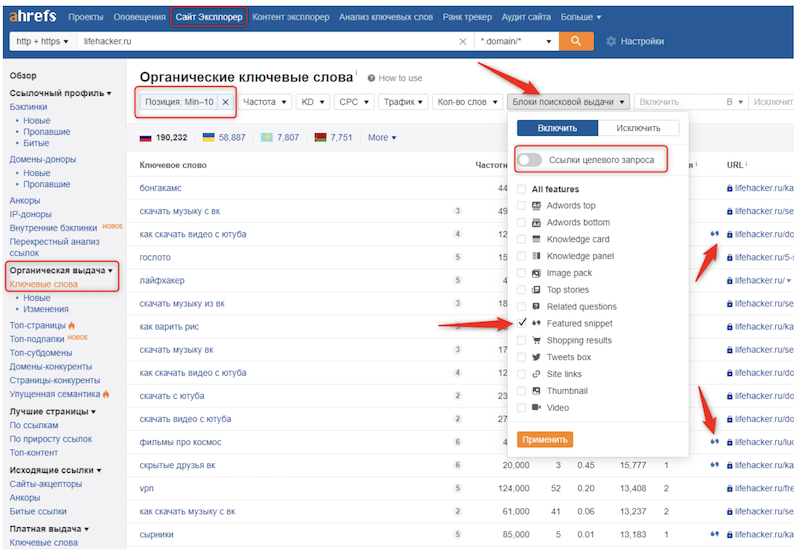Click the Включить keyword input field
The image size is (800, 555).
click(x=677, y=102)
